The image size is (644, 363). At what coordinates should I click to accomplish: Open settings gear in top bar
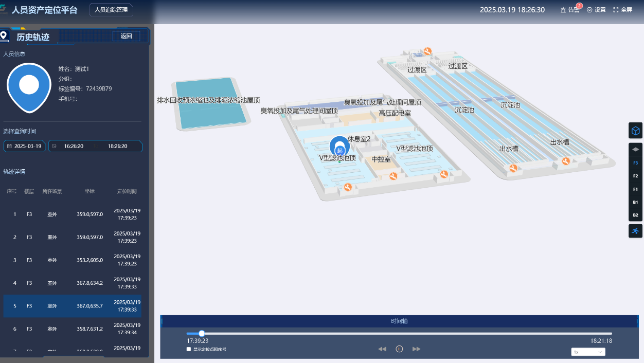[596, 10]
